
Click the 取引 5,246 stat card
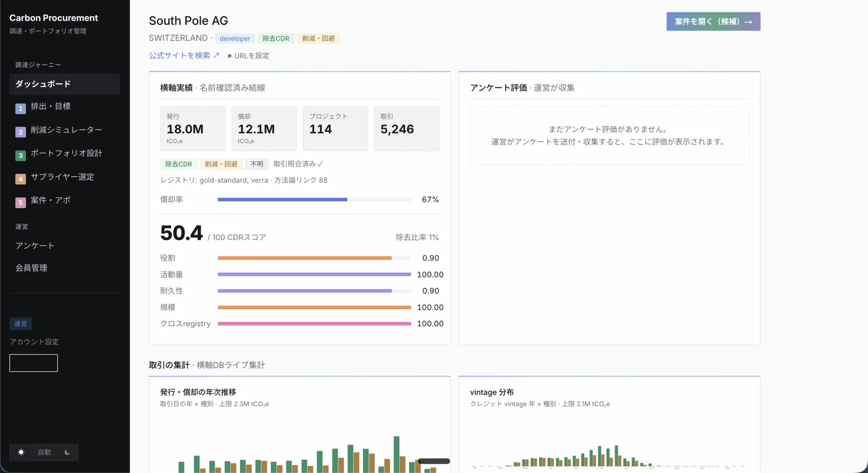coord(406,129)
